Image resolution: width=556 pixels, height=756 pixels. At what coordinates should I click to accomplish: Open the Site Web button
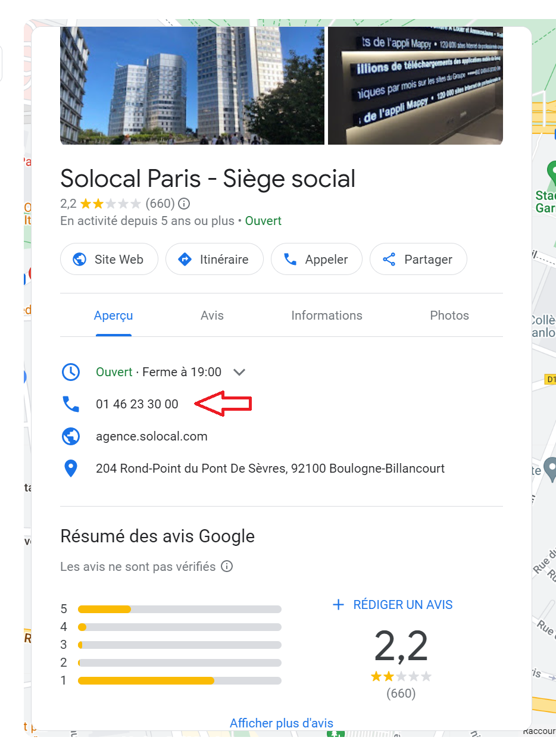109,260
